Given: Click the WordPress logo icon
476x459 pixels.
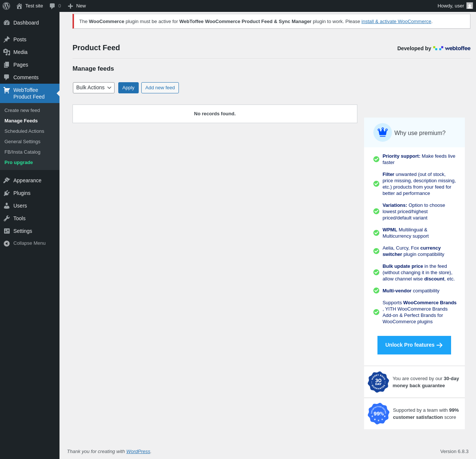Looking at the screenshot, I should (x=6, y=6).
